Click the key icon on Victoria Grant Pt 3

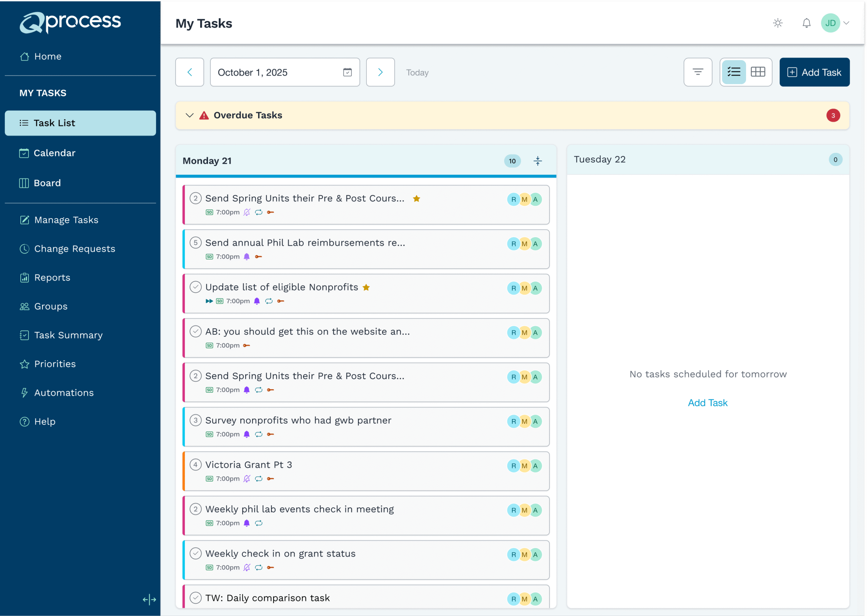271,478
